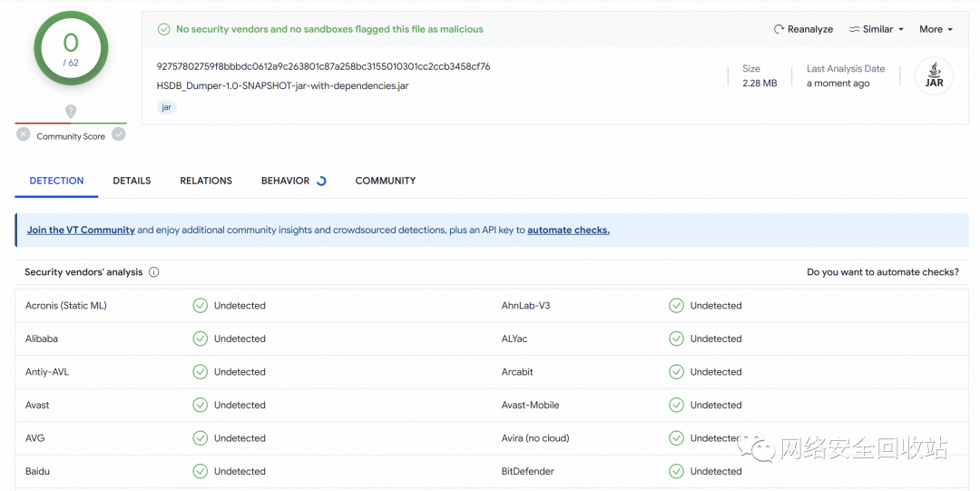The image size is (980, 491).
Task: Vote negative with community score X icon
Action: pyautogui.click(x=23, y=133)
